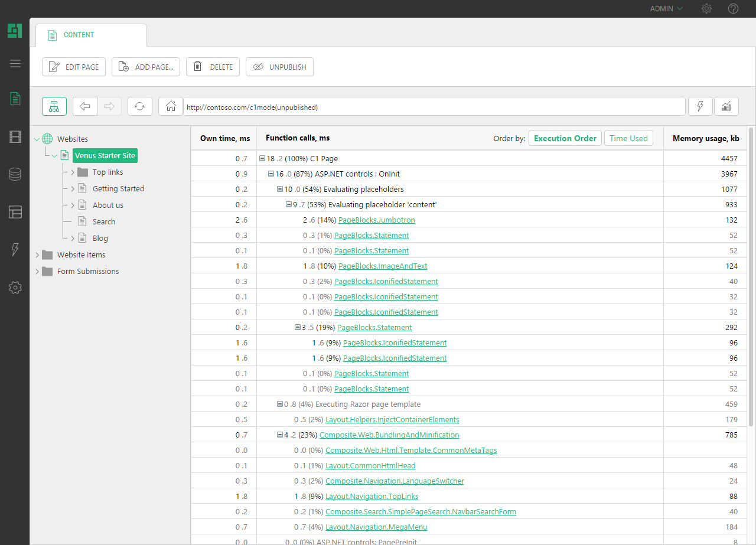Open page statistics with the chart icon

tap(726, 106)
